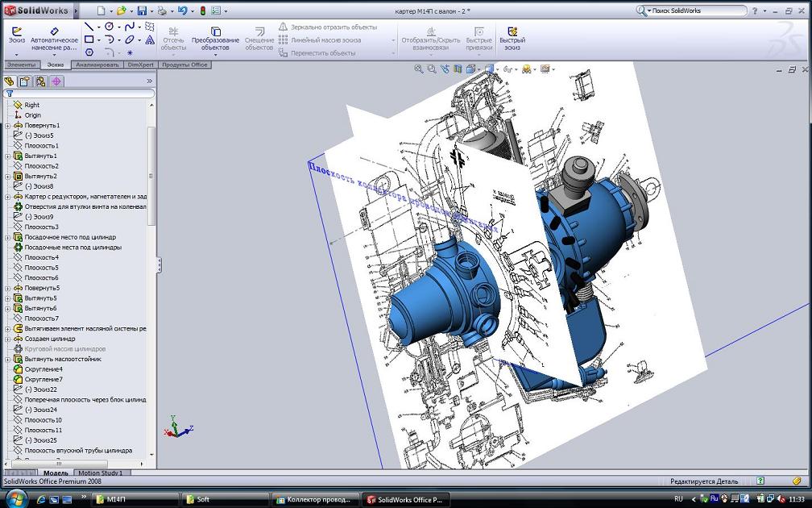Screen dimensions: 812x508
Task: Switch to the Анализировать tab
Action: click(97, 65)
